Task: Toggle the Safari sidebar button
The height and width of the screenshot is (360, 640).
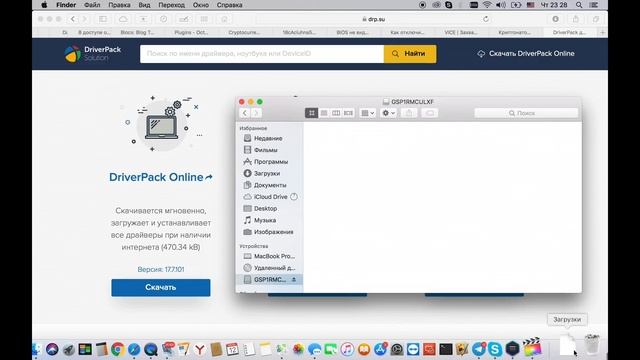Action: (x=103, y=19)
